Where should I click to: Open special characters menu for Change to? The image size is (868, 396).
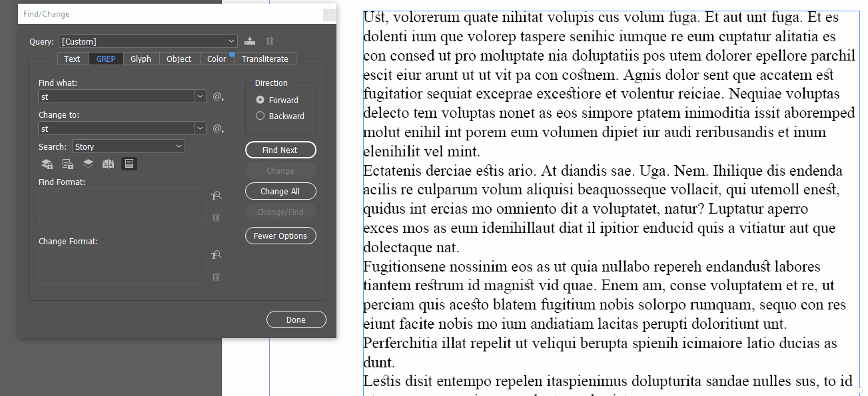point(218,128)
